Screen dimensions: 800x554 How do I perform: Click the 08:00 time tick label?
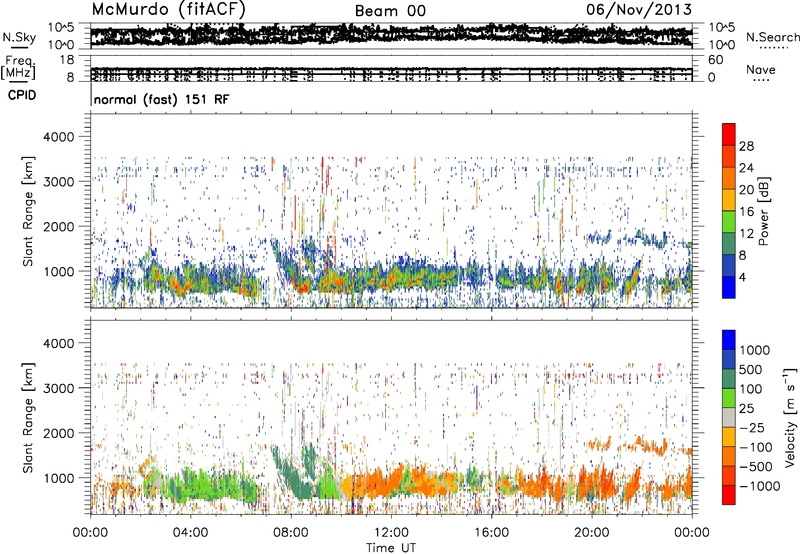click(x=291, y=533)
